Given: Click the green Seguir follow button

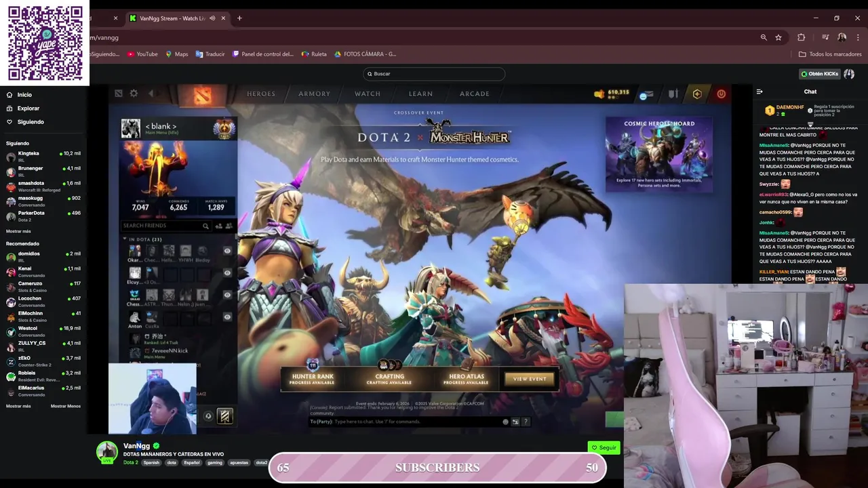Looking at the screenshot, I should tap(604, 447).
